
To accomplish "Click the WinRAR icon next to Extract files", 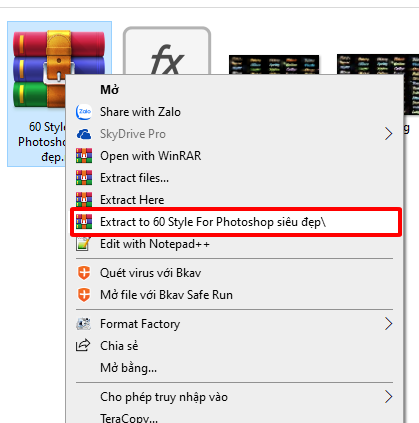I will [84, 178].
